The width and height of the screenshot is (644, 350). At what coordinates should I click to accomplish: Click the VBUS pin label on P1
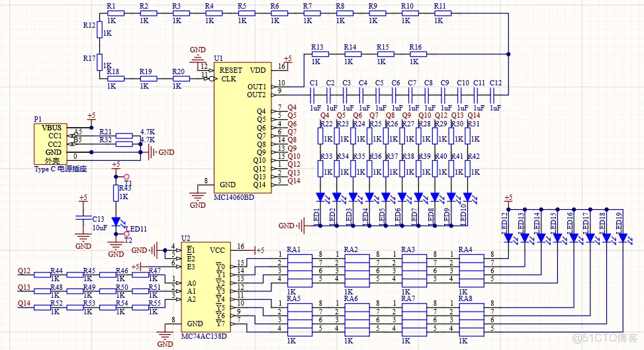pos(52,128)
